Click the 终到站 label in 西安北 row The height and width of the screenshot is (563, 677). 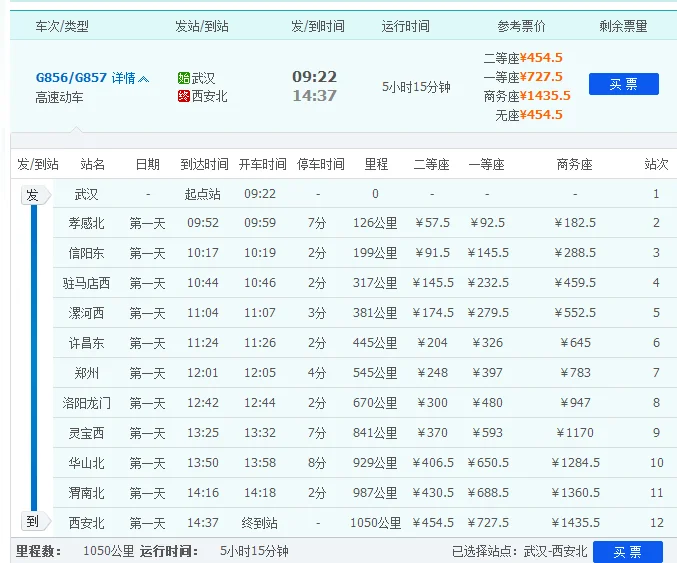tap(259, 523)
